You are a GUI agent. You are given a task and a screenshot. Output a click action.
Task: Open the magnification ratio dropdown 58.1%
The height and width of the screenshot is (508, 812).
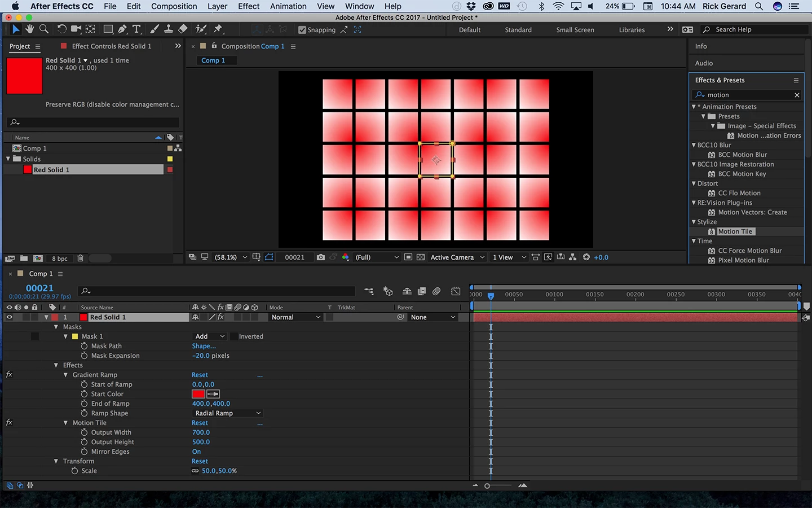click(x=231, y=257)
